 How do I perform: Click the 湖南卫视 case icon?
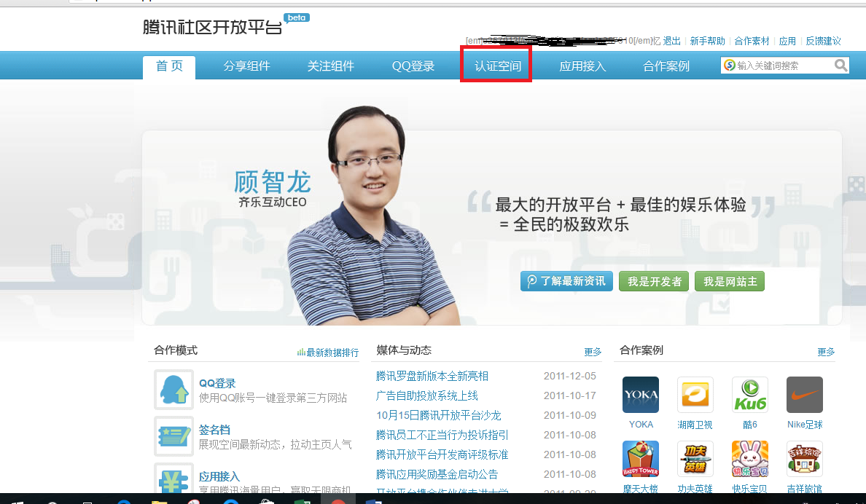(x=695, y=395)
